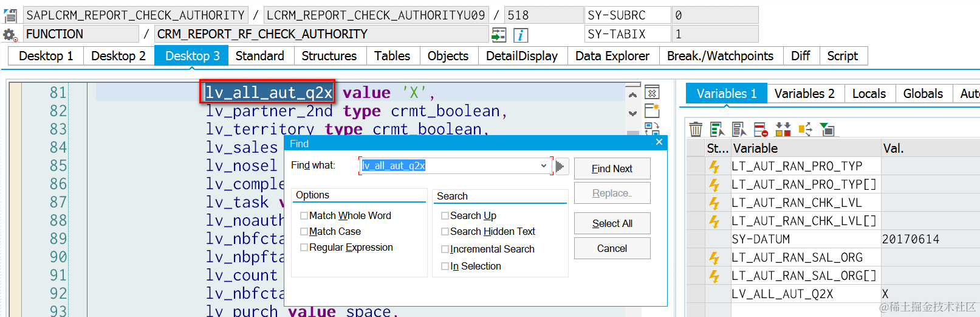Image resolution: width=980 pixels, height=317 pixels.
Task: Click the Variable column header
Action: (806, 148)
